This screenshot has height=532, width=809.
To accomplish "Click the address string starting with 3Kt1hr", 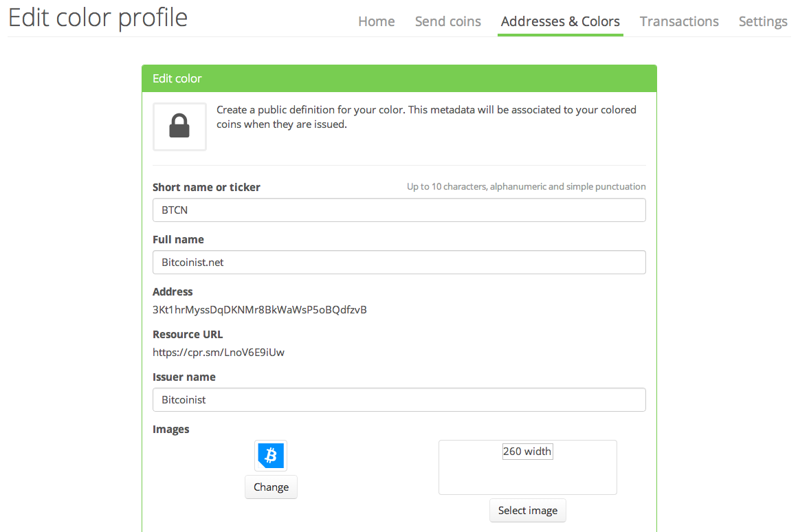I will pos(259,310).
